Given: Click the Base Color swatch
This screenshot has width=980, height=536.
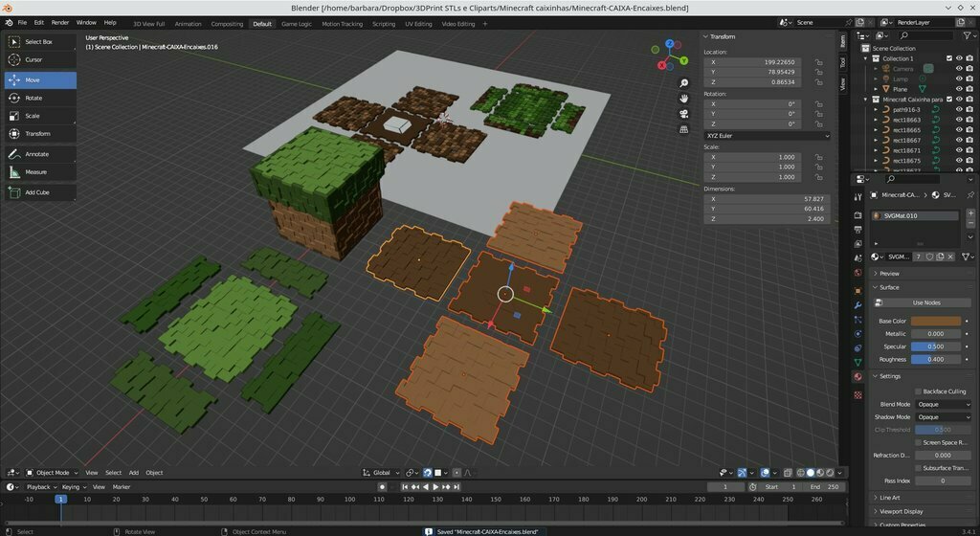Looking at the screenshot, I should coord(936,322).
